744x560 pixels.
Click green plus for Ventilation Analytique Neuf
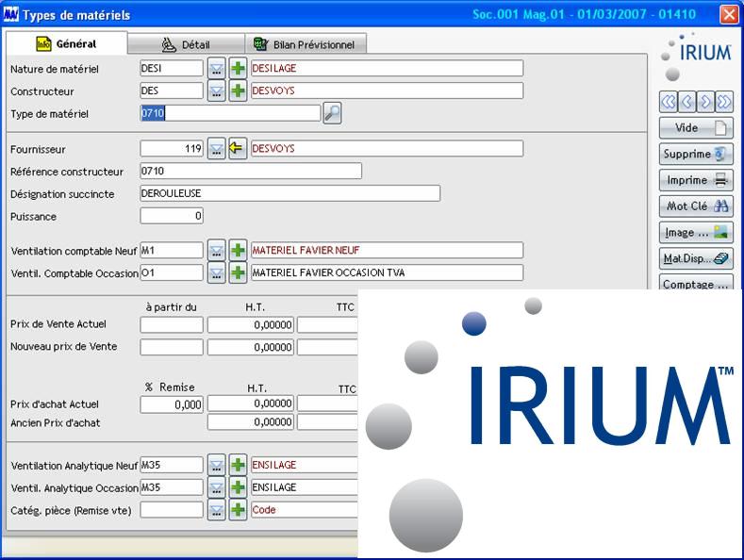click(x=238, y=465)
